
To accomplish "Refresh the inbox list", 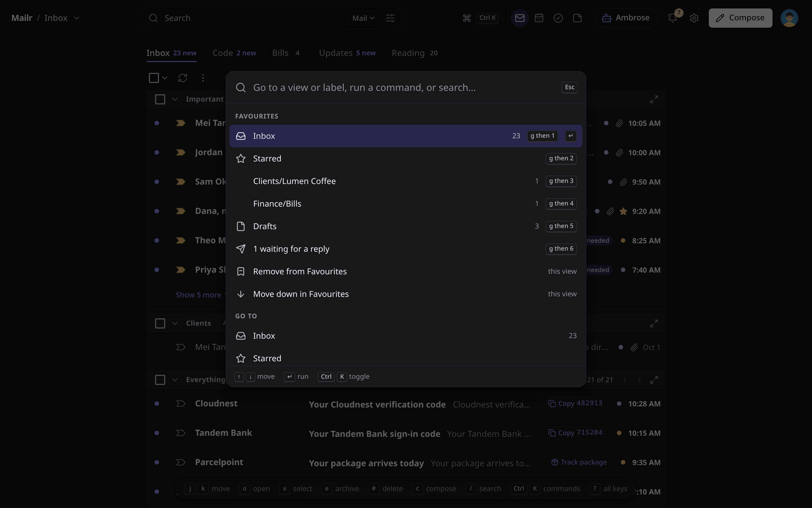I will [182, 78].
